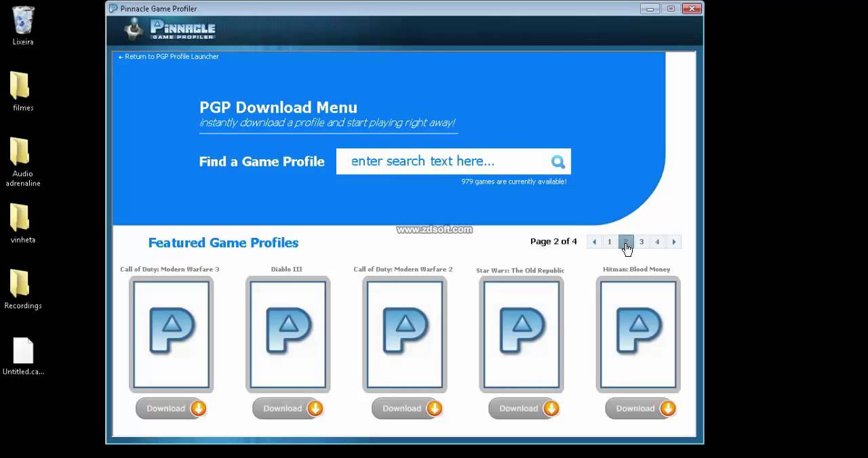Click the Pinnacle title bar app icon

click(x=113, y=9)
